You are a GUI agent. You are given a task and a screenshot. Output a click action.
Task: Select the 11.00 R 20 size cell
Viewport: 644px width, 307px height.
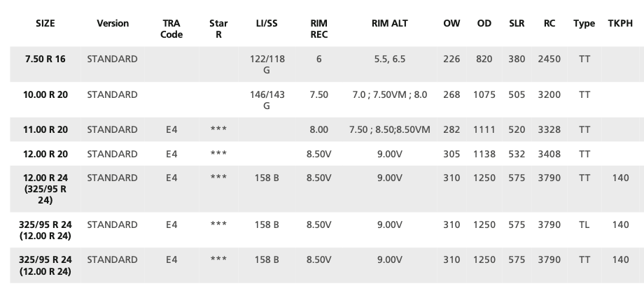[45, 129]
